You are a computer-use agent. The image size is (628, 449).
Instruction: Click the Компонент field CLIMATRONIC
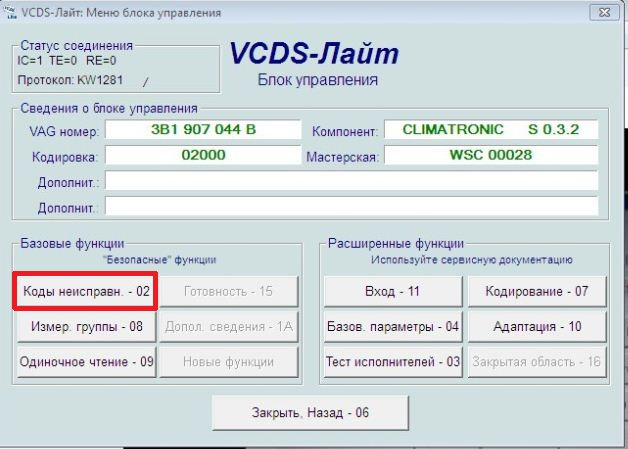[x=491, y=129]
